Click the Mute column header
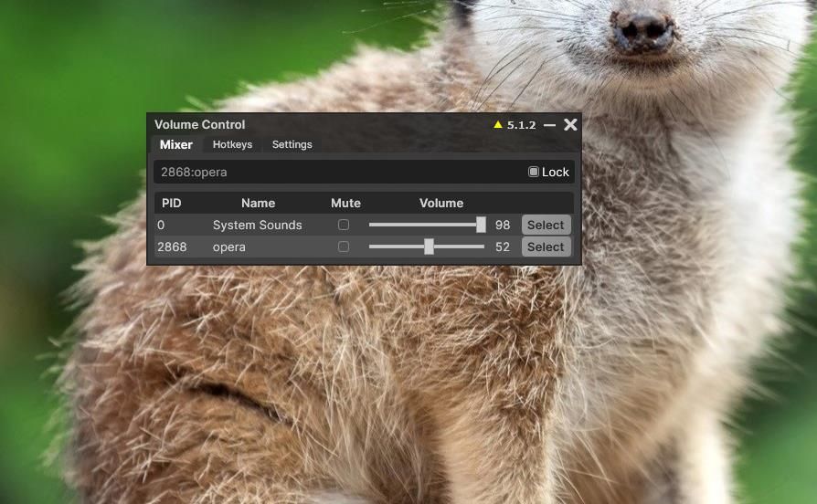Screen dimensions: 817x504 [x=345, y=203]
